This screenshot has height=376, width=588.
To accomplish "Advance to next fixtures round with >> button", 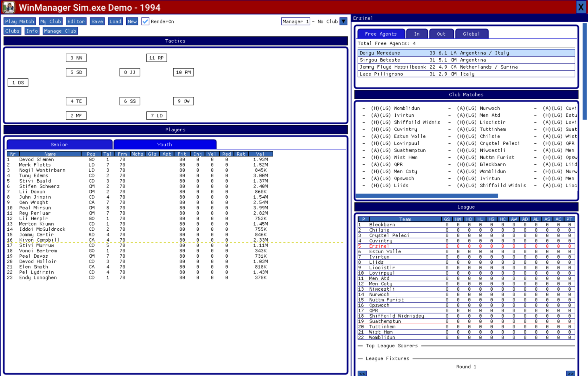I will (x=570, y=373).
